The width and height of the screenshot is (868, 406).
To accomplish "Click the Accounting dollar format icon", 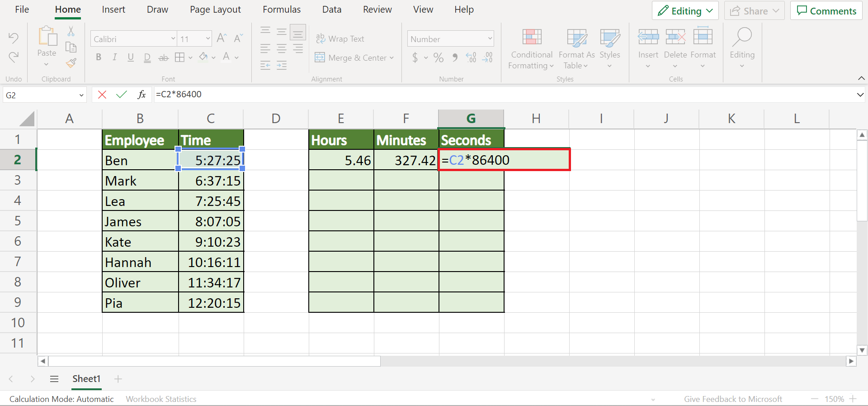I will click(415, 57).
